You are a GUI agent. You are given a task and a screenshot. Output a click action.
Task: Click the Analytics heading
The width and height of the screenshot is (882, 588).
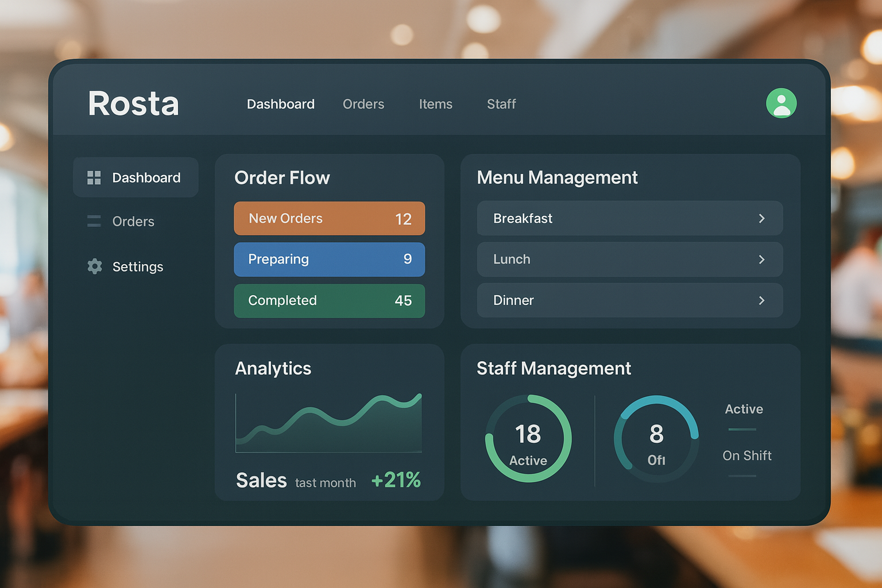(x=273, y=369)
